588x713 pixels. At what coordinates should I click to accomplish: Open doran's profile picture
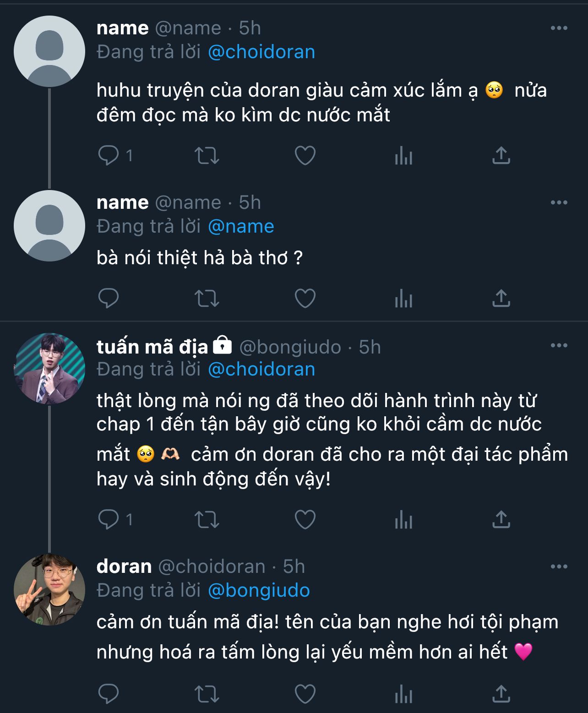coord(49,589)
